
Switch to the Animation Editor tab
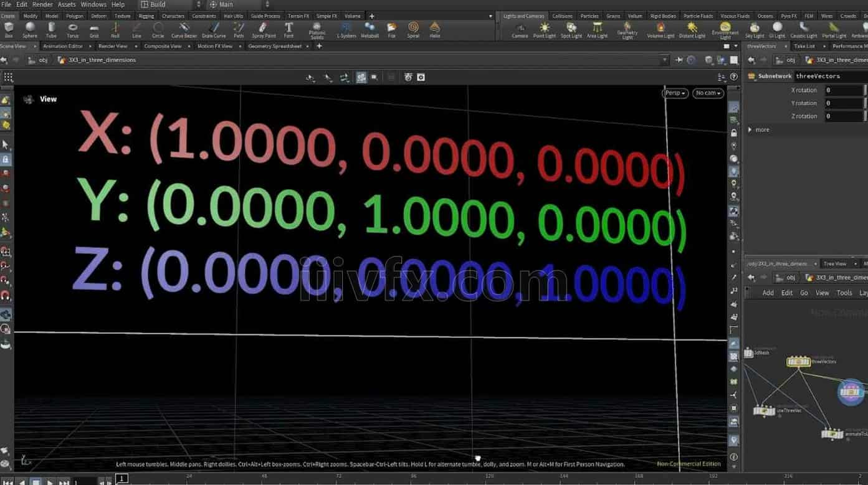(63, 46)
